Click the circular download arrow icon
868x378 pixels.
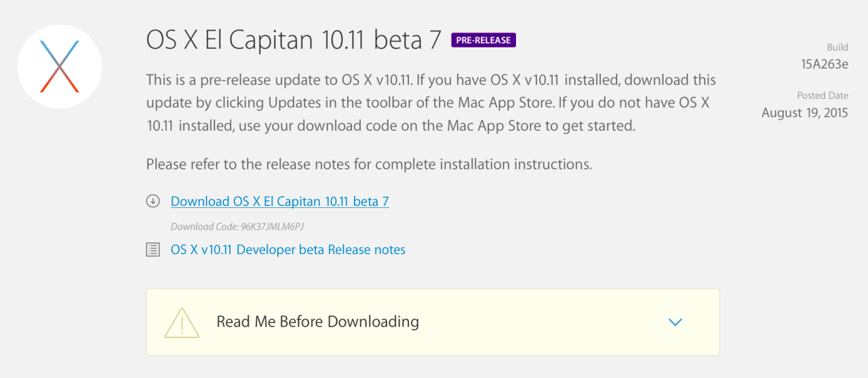coord(153,201)
